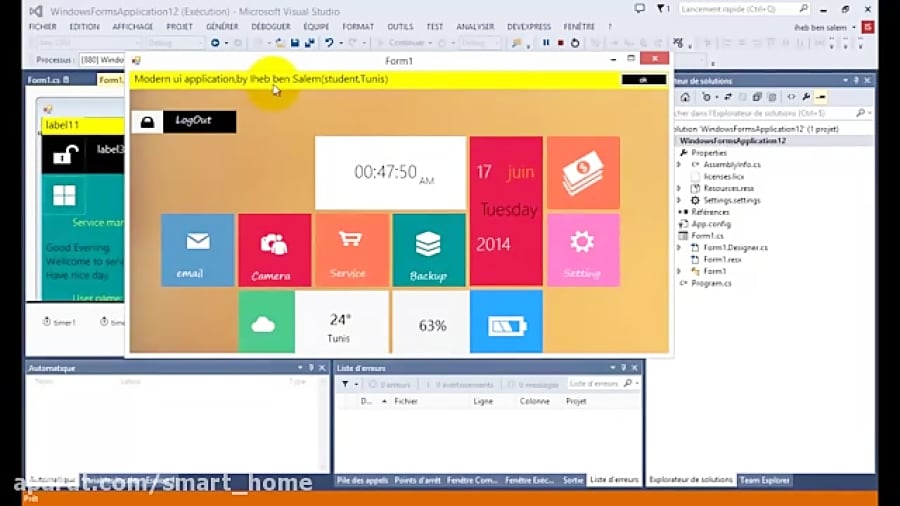Click highlighted preview icon in Solution Explorer toolbar

pyautogui.click(x=821, y=97)
